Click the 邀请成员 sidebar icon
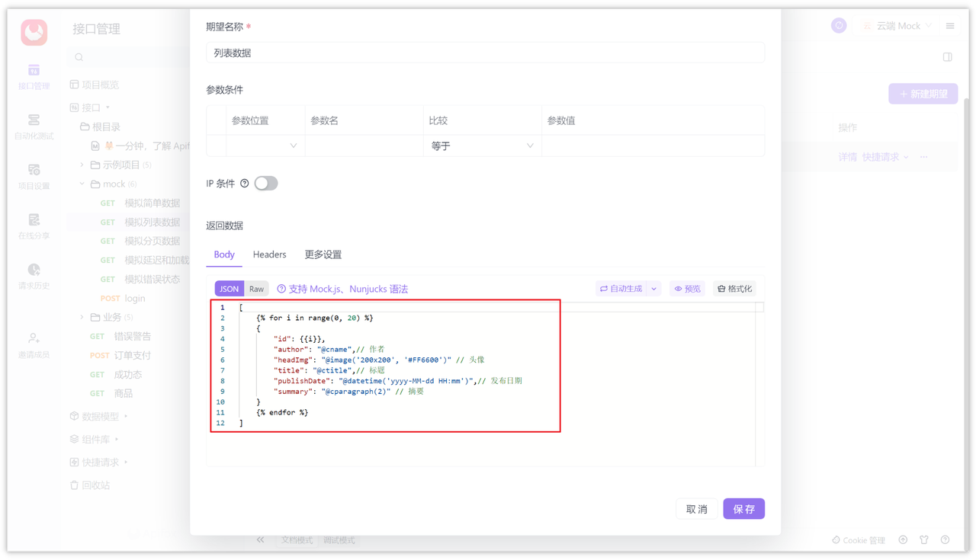This screenshot has height=560, width=976. pos(32,343)
